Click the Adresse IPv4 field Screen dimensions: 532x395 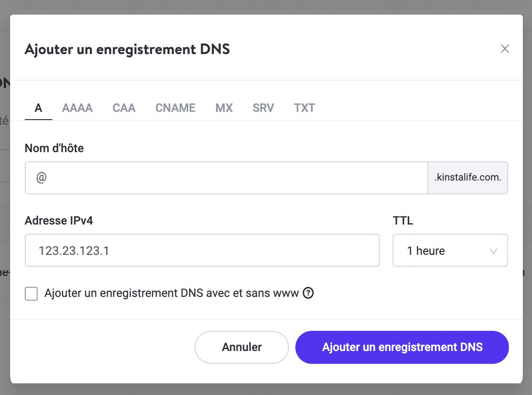point(202,250)
